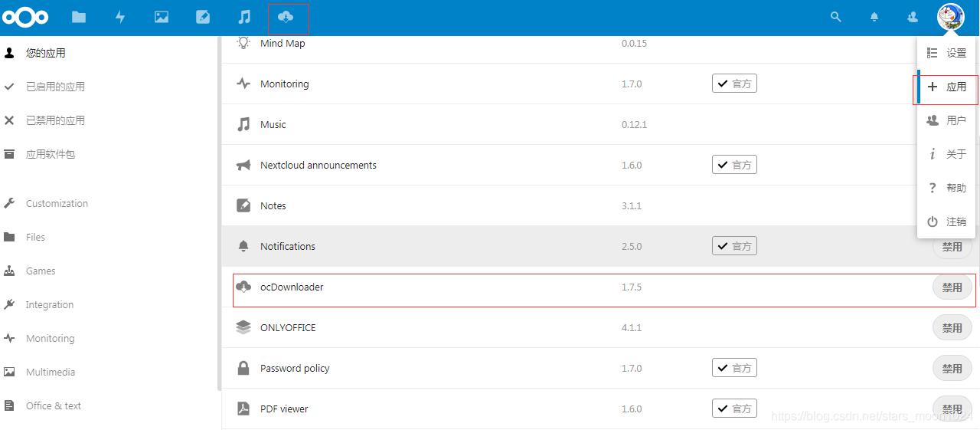Click the user avatar picture

click(x=950, y=17)
